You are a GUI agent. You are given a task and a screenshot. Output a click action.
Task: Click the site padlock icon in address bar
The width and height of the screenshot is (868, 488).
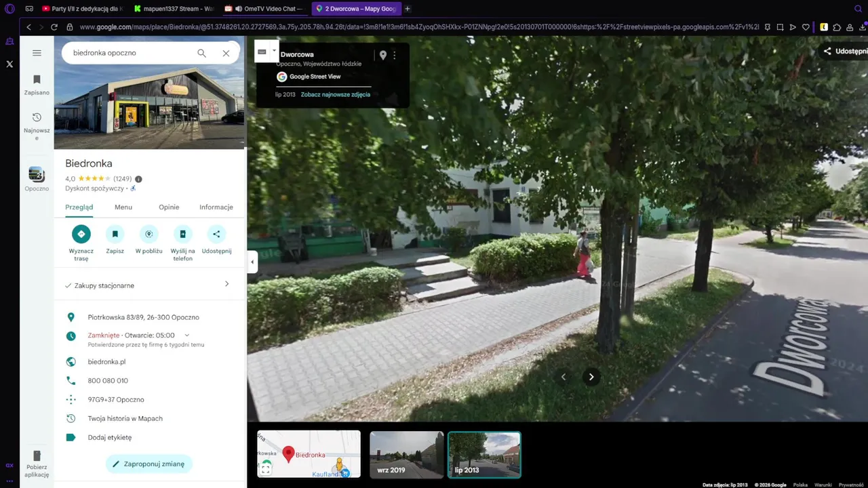[x=69, y=27]
